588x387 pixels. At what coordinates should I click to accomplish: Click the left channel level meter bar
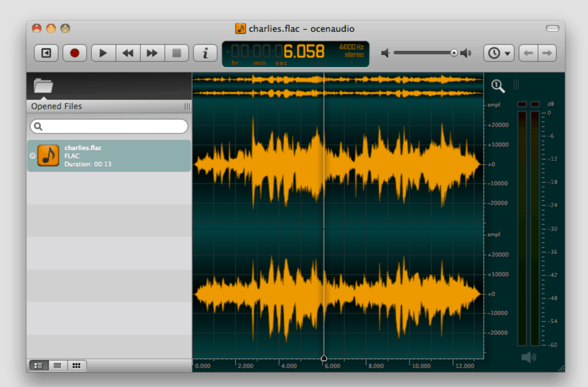[x=522, y=228]
